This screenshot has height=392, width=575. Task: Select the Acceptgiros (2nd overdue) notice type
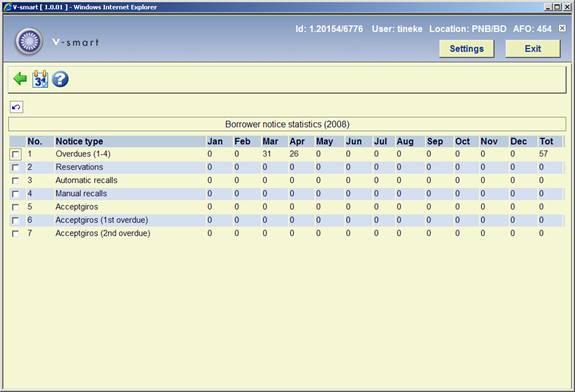pos(103,233)
